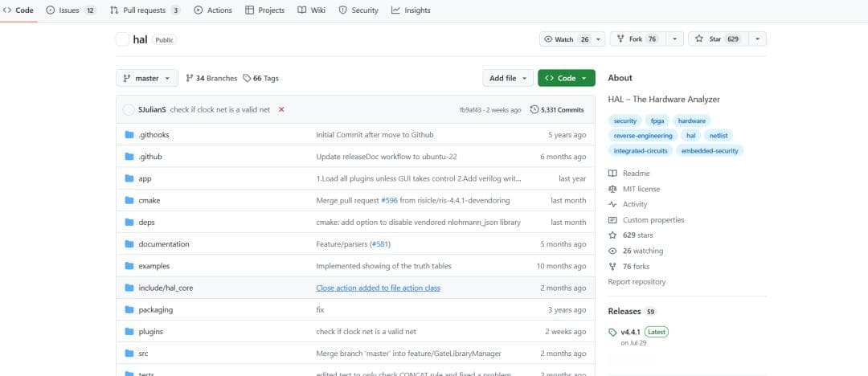This screenshot has width=868, height=376.
Task: Open the v4.4.1 Latest release
Action: pos(638,333)
